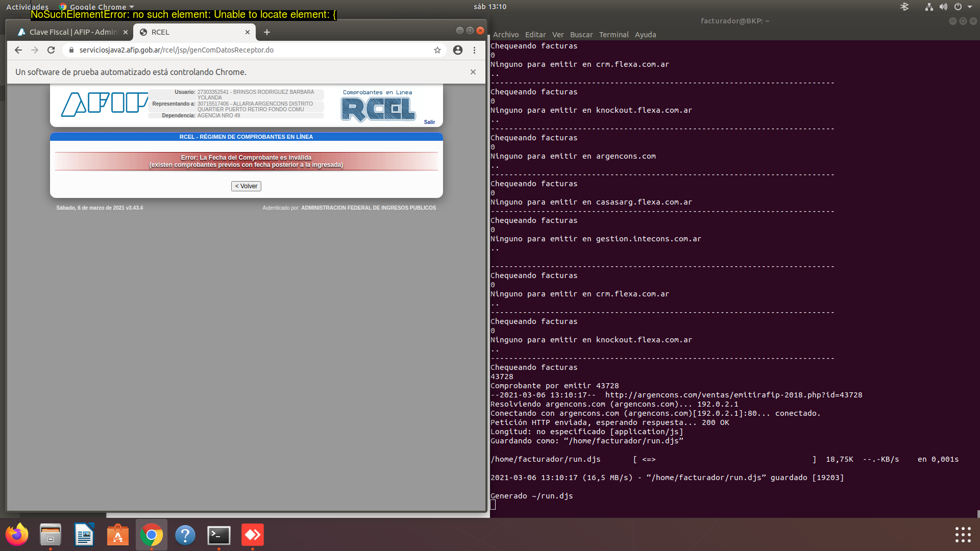Launch Firefox from dock
Screen dimensions: 980x551
click(17, 535)
